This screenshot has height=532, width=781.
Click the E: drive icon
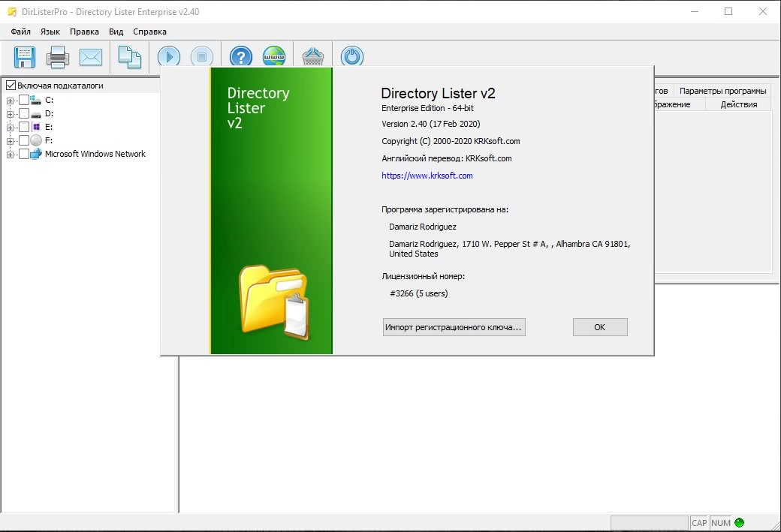[36, 127]
